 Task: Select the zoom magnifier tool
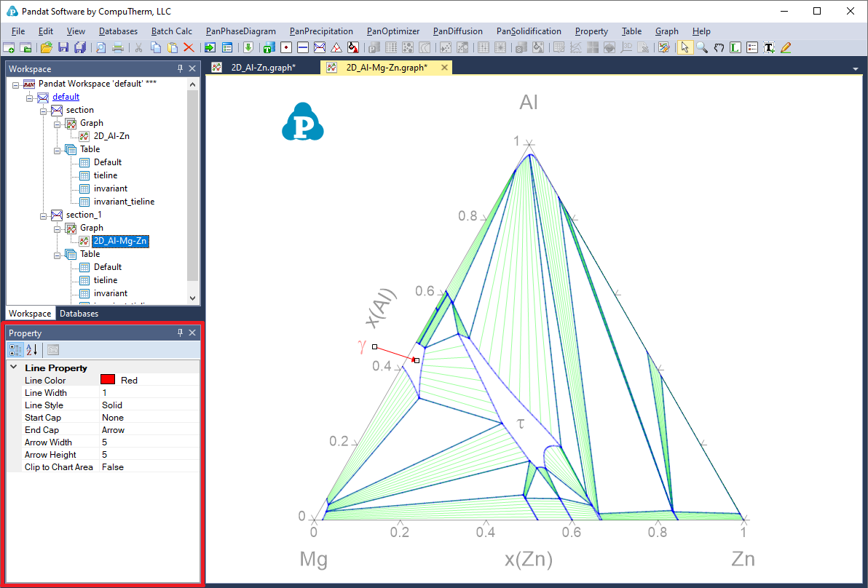click(x=702, y=47)
